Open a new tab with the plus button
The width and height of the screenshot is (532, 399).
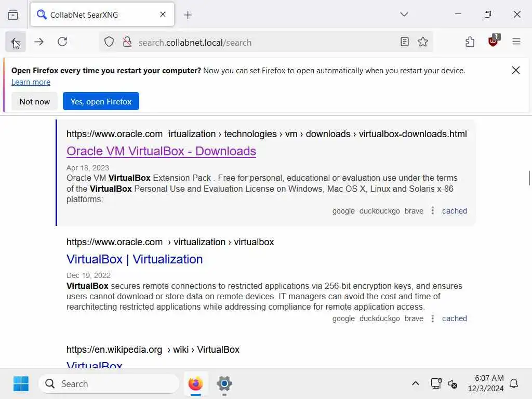coord(188,15)
